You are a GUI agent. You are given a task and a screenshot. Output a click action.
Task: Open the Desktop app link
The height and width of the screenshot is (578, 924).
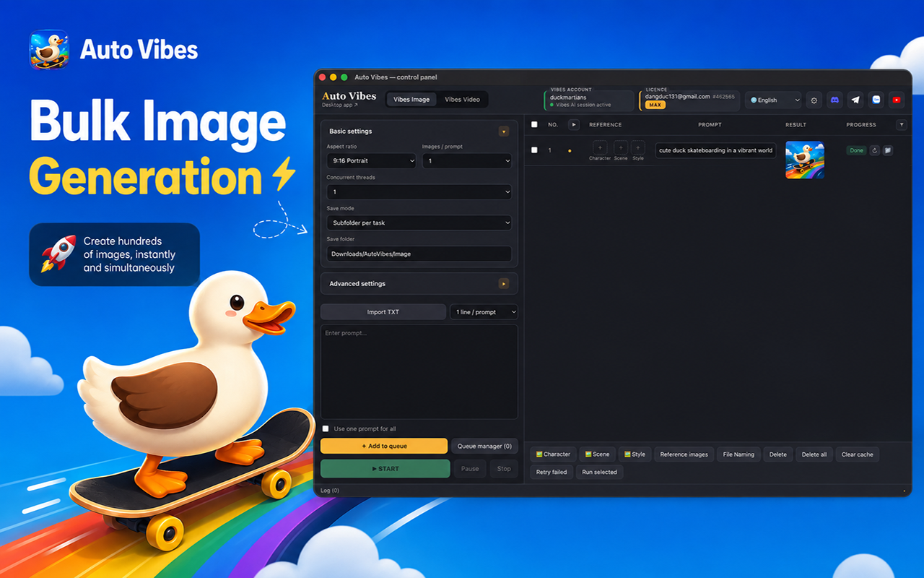[339, 105]
